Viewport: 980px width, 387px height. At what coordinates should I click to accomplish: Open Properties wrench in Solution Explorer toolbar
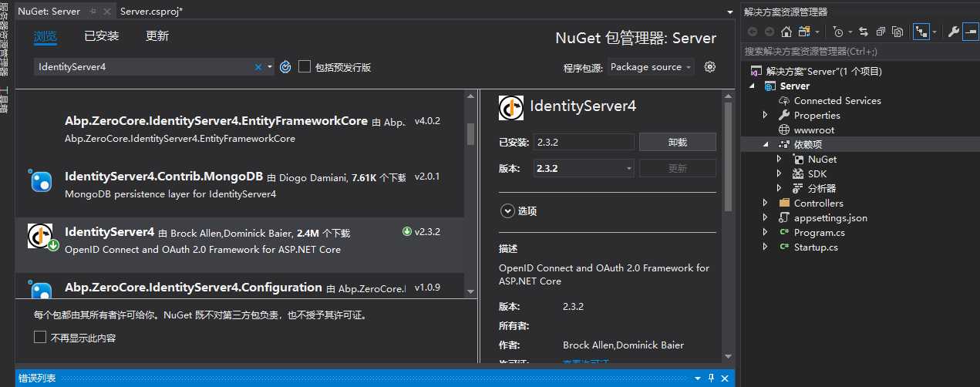953,32
